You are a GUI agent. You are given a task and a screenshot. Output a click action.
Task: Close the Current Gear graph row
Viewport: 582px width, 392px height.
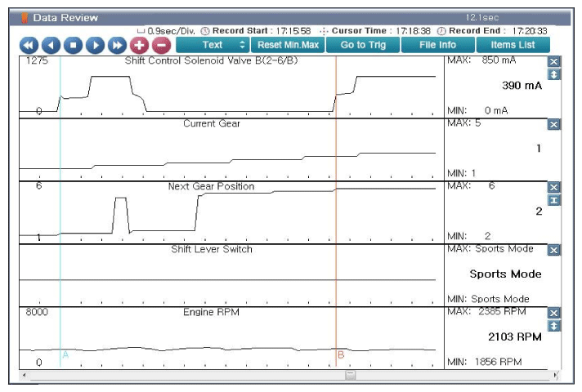pos(553,124)
